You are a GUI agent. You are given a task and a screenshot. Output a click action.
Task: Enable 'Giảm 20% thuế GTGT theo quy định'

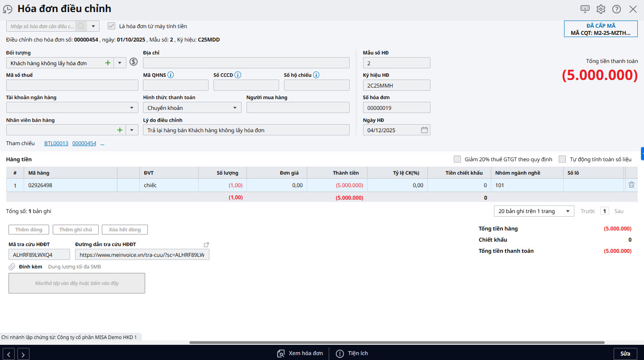457,159
